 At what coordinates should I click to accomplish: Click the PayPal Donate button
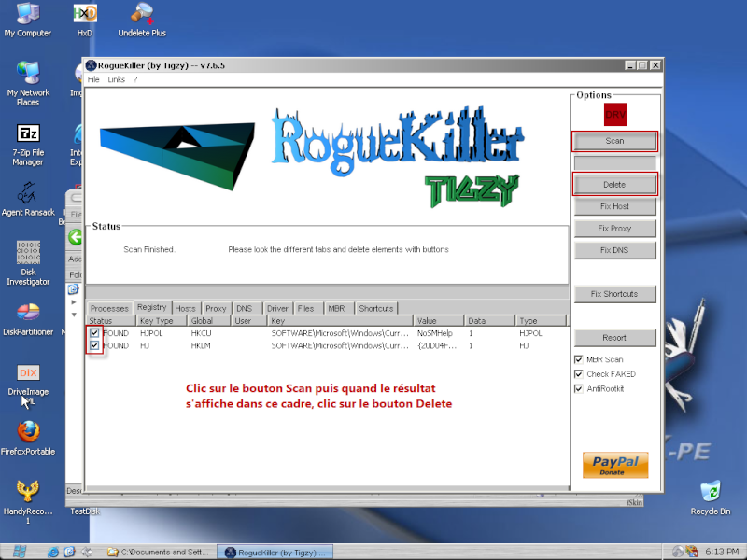615,465
